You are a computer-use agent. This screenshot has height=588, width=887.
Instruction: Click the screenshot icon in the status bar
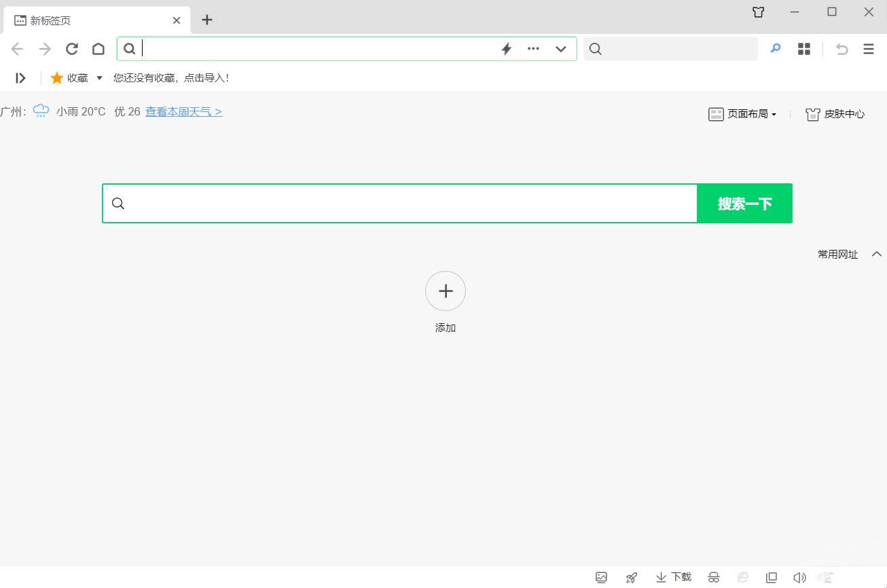pyautogui.click(x=602, y=577)
